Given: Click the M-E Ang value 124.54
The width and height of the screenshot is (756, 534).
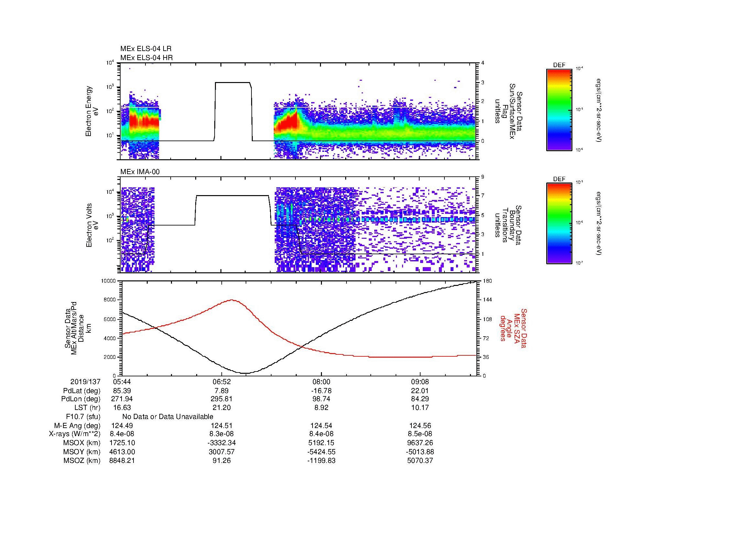Looking at the screenshot, I should tap(321, 425).
